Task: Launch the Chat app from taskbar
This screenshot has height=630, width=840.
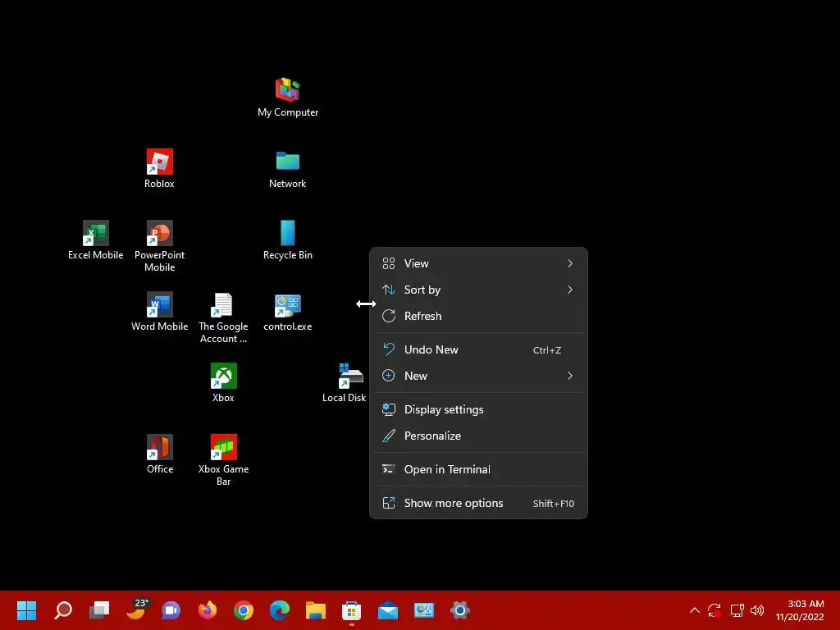Action: (x=171, y=610)
